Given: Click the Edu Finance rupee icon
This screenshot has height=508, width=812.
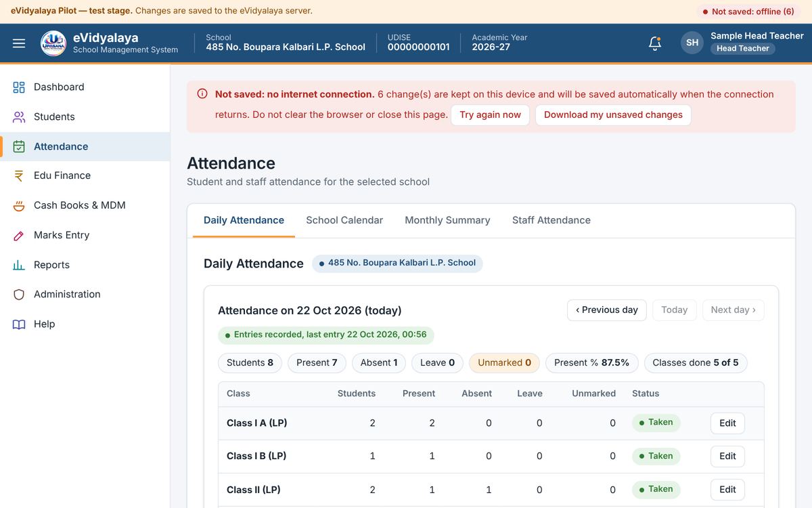Looking at the screenshot, I should [19, 175].
